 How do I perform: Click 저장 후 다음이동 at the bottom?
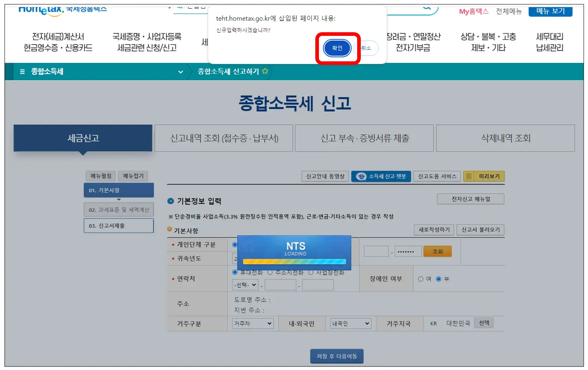[x=336, y=356]
